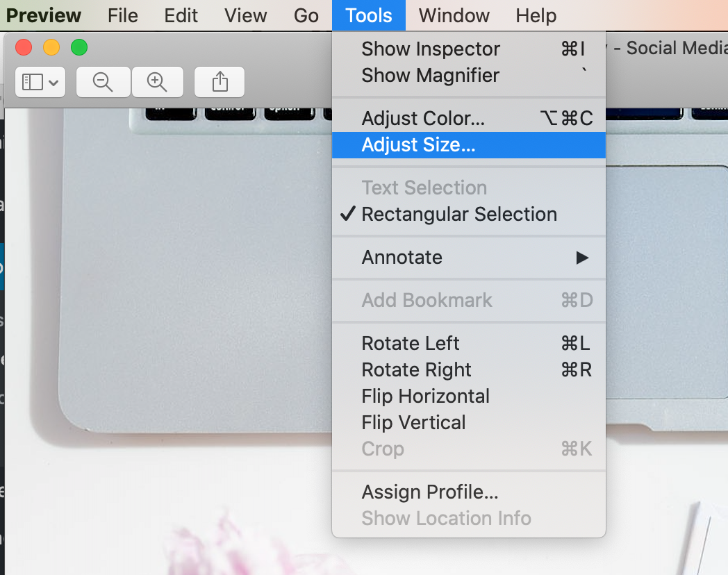The height and width of the screenshot is (575, 728).
Task: Select Show Inspector from the menu
Action: coord(430,49)
